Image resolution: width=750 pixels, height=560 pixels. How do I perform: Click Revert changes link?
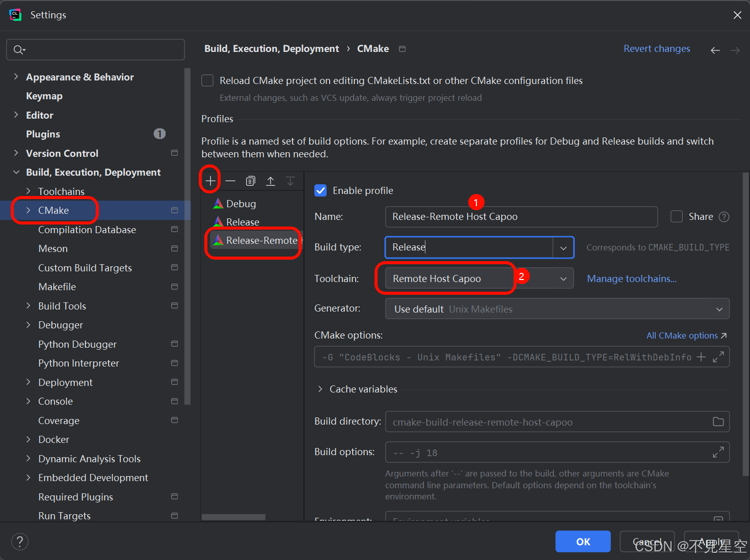click(x=657, y=48)
